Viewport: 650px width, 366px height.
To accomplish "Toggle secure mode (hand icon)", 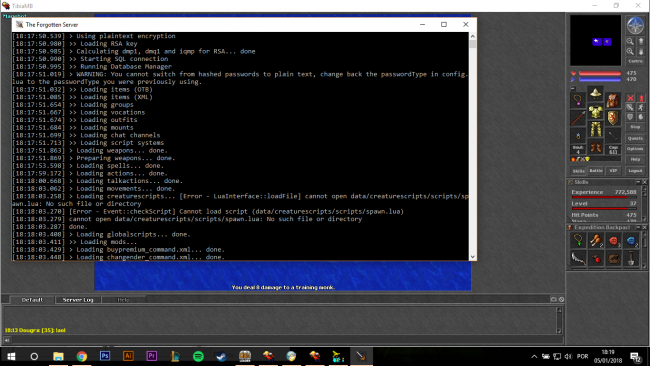I will coord(641,117).
